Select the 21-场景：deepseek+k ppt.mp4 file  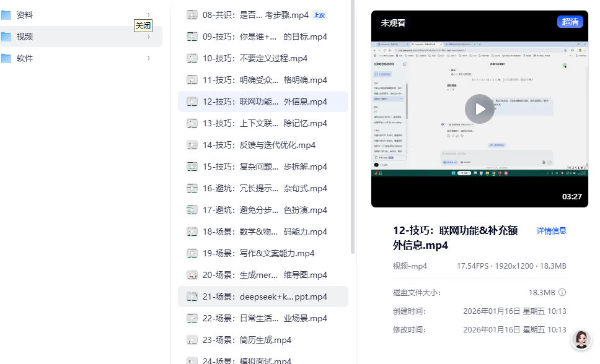(265, 297)
